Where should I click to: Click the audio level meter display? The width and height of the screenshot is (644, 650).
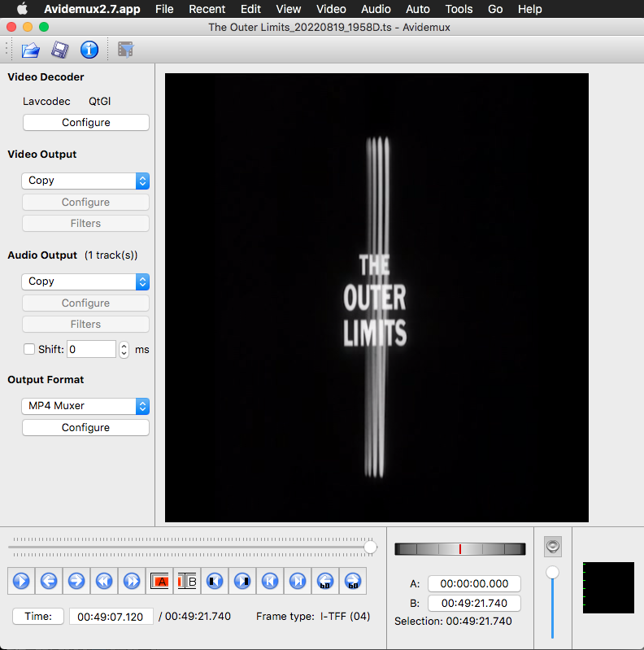608,588
